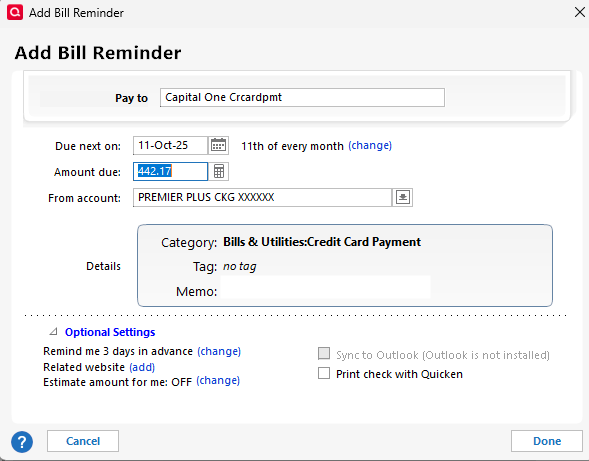Click the '11th of every month' text
589x461 pixels.
click(292, 146)
